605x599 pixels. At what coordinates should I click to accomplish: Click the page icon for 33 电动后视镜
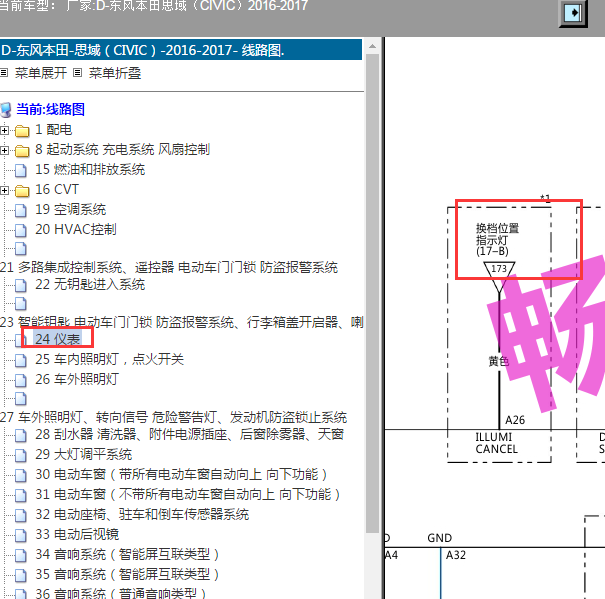click(21, 535)
